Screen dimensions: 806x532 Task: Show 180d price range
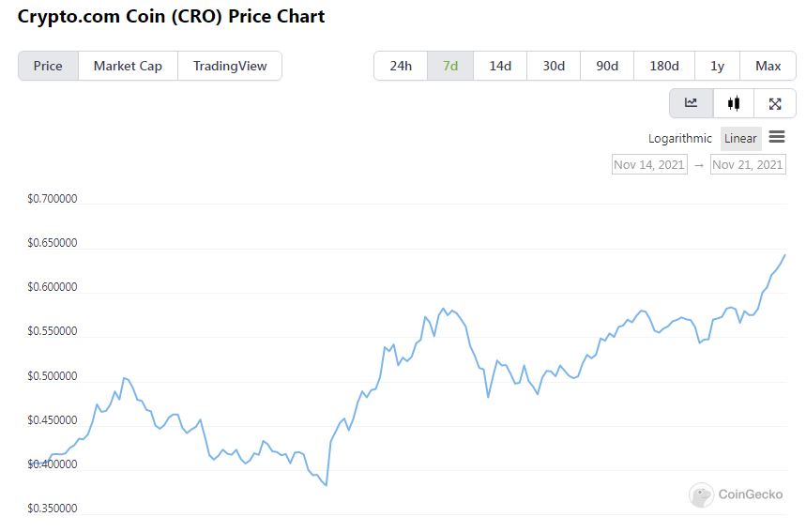[664, 66]
